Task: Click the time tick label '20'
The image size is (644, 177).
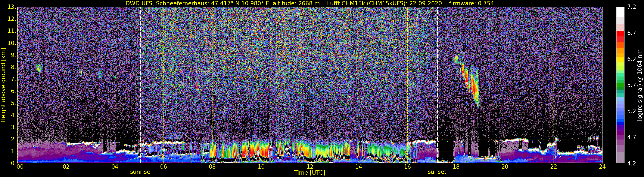Action: tap(505, 167)
